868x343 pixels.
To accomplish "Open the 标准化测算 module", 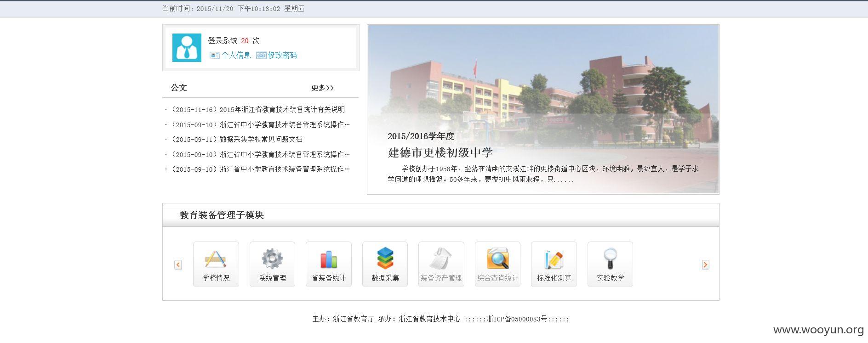I will point(554,264).
